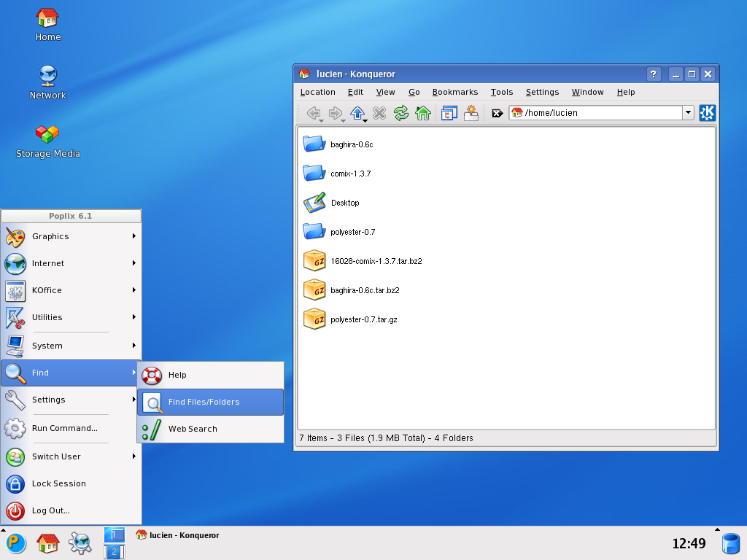This screenshot has width=747, height=560.
Task: Open the Go menu
Action: pyautogui.click(x=414, y=92)
